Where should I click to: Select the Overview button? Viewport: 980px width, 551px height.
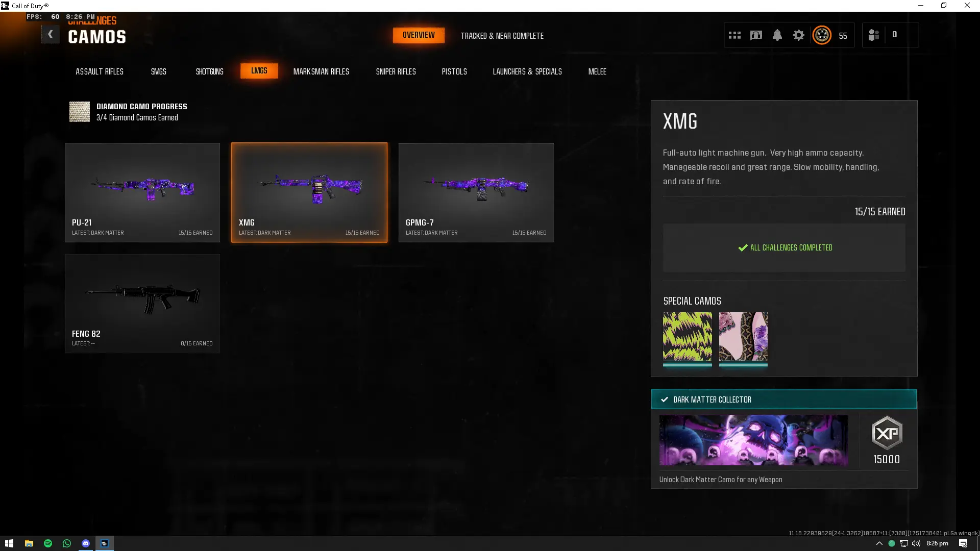(419, 35)
